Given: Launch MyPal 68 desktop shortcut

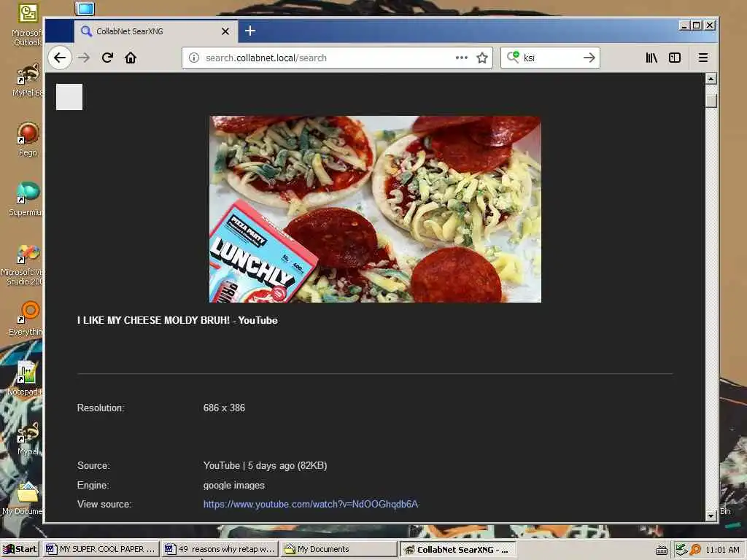Looking at the screenshot, I should [x=27, y=80].
